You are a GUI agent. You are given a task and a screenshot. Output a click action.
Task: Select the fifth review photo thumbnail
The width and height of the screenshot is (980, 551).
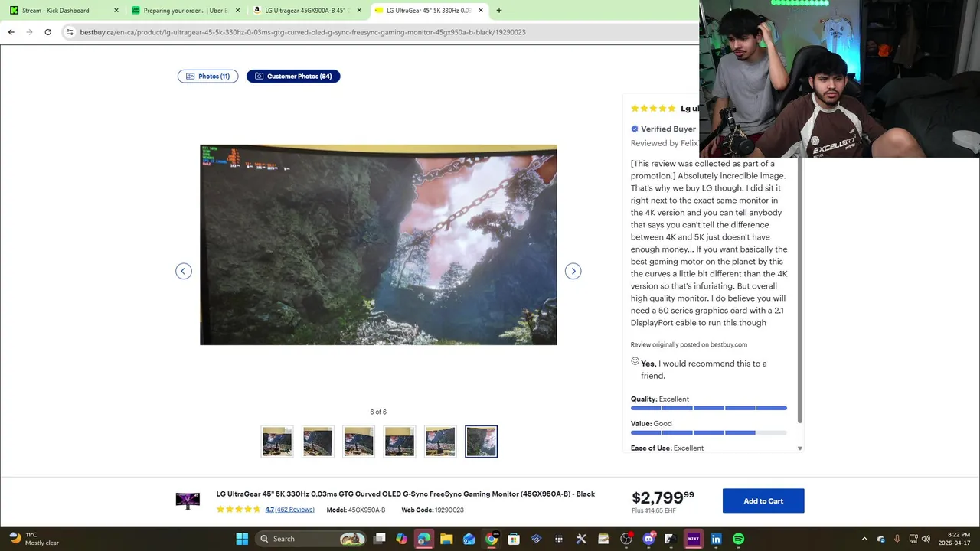click(440, 442)
